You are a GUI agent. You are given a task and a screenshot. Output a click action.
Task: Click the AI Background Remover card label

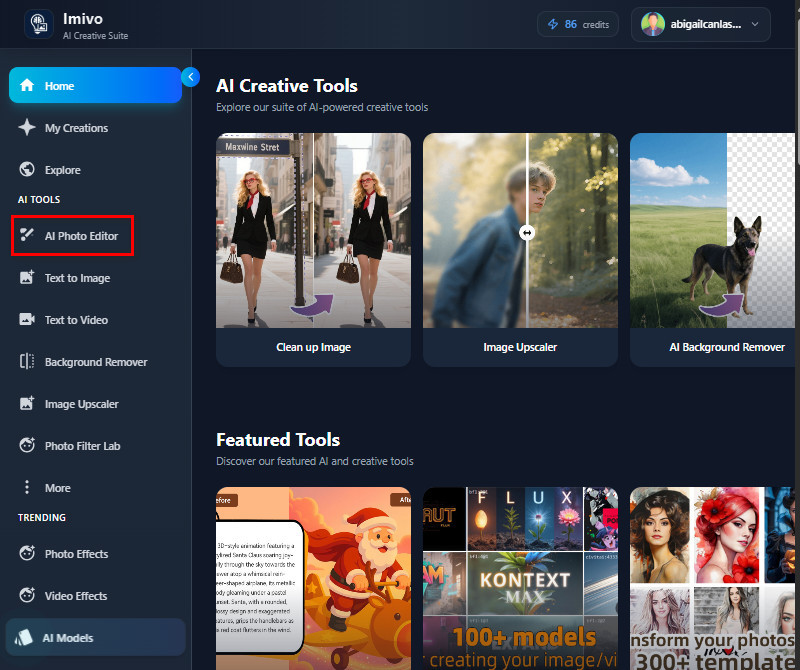(x=727, y=347)
